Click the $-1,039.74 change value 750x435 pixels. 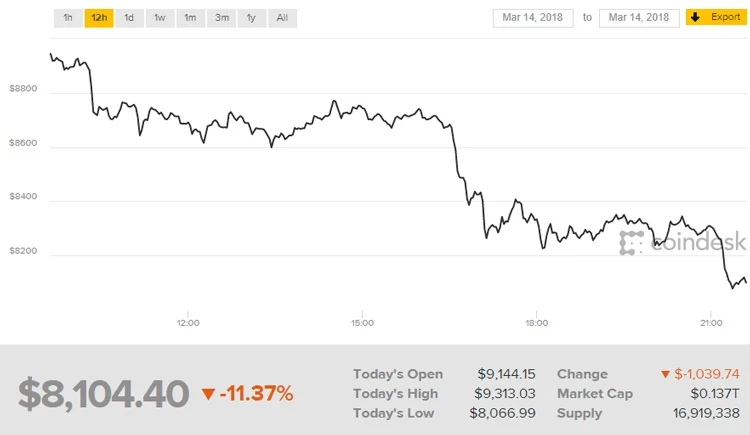tap(706, 374)
